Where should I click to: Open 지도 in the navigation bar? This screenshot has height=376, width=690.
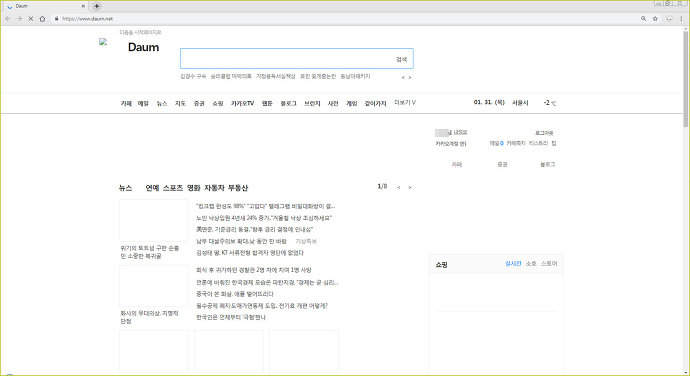coord(180,103)
